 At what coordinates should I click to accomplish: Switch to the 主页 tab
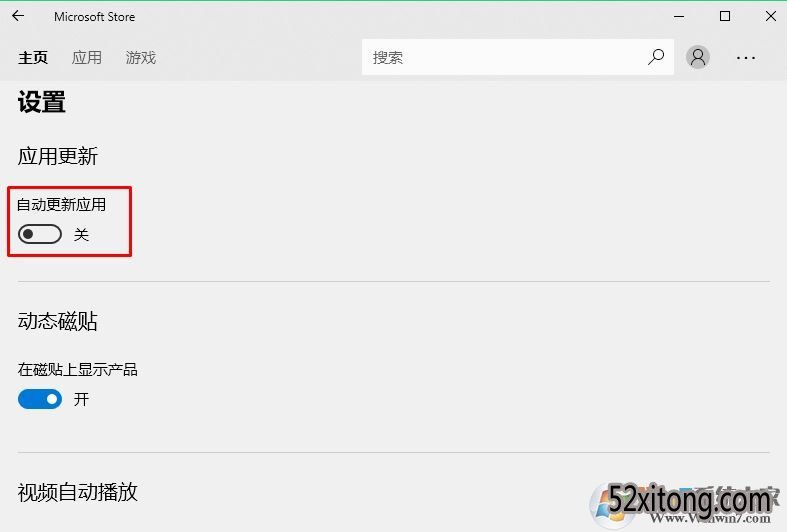point(33,58)
